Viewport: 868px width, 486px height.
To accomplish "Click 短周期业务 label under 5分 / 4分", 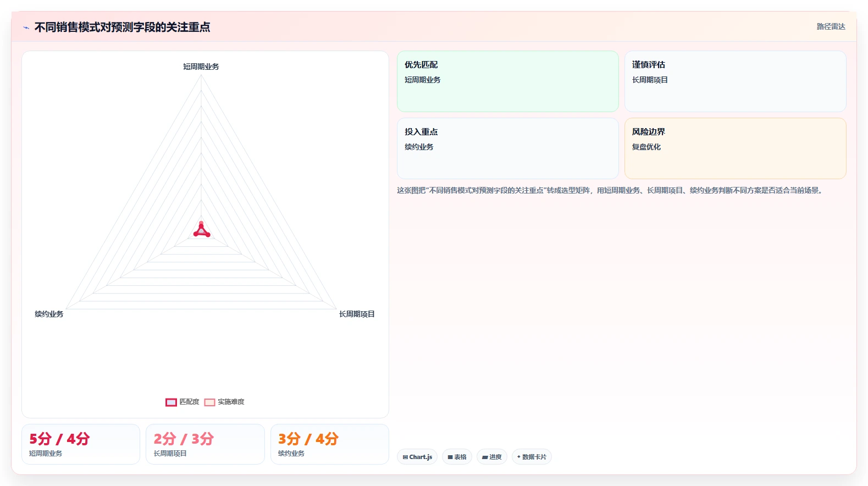I will [x=46, y=454].
